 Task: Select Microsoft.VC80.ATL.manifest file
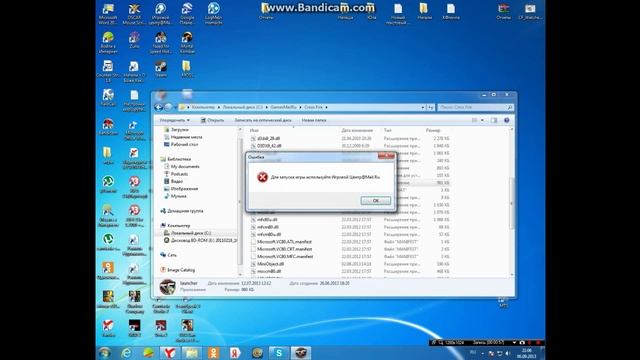(x=284, y=242)
